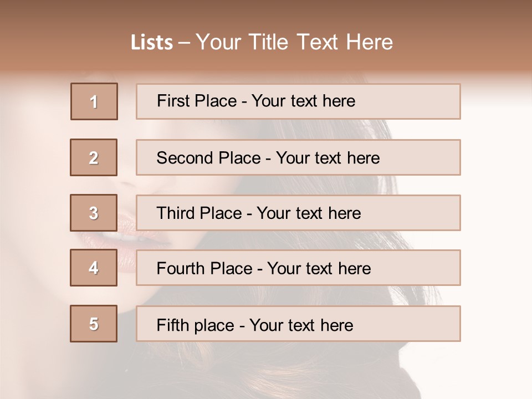Click "Your text here" in Fourth Place row

[319, 269]
